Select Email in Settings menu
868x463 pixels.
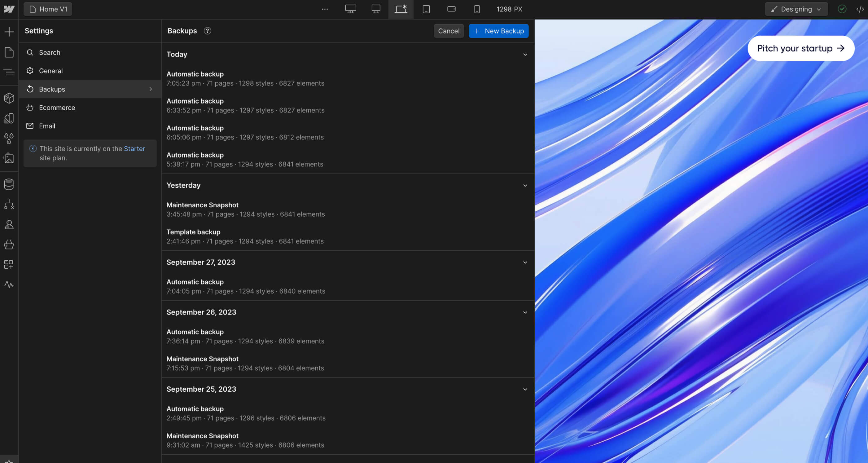coord(47,126)
